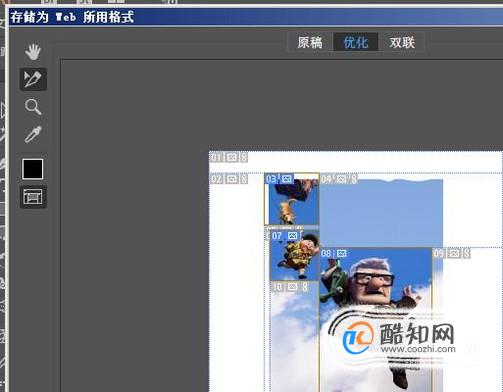Screen dimensions: 503x392
Task: Click the 酷知网 watermark logo
Action: 399,337
